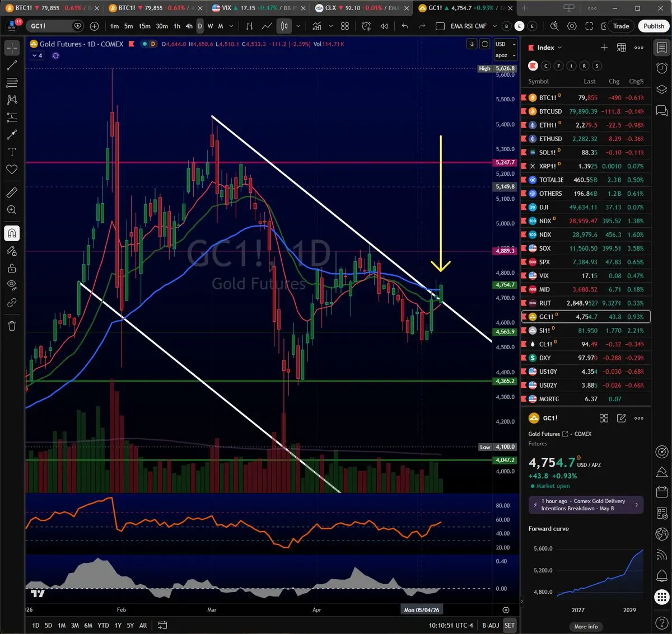Select candlestick chart style
Image resolution: width=672 pixels, height=634 pixels.
284,26
